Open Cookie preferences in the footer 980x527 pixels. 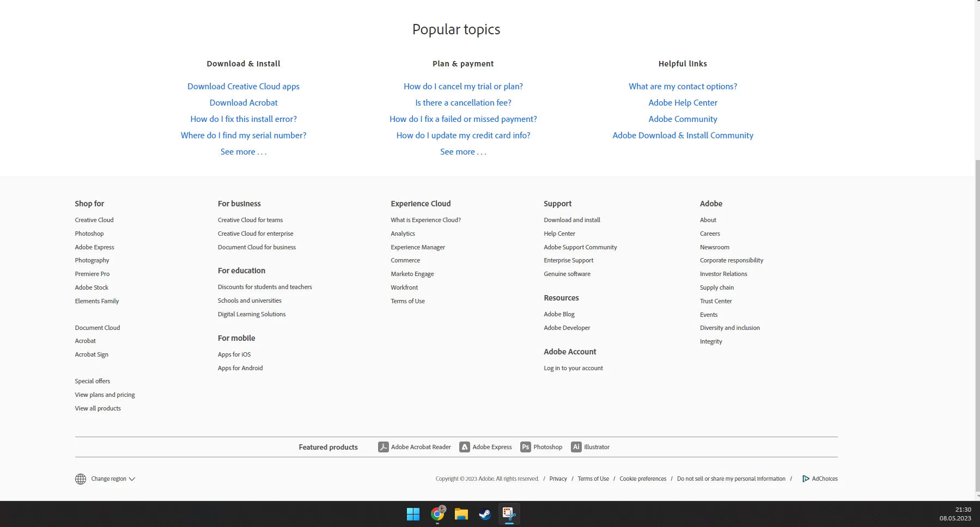coord(643,479)
